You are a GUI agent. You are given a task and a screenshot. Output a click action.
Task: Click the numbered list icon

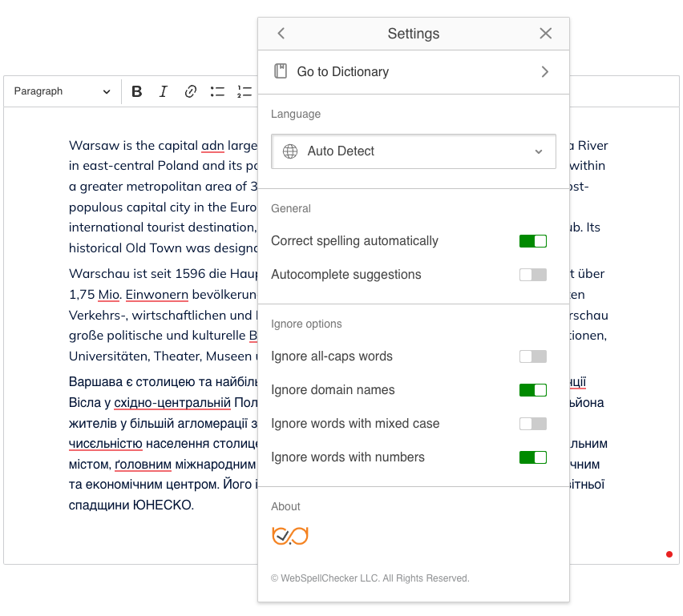coord(245,91)
